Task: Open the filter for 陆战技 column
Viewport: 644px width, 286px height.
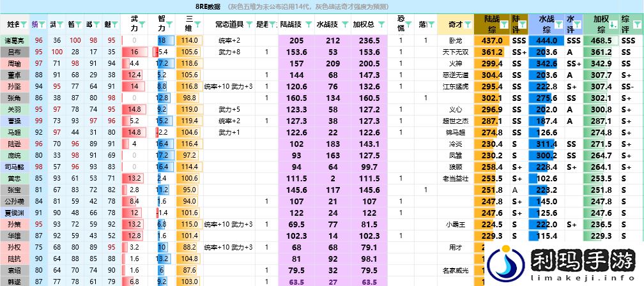Action: [308, 25]
